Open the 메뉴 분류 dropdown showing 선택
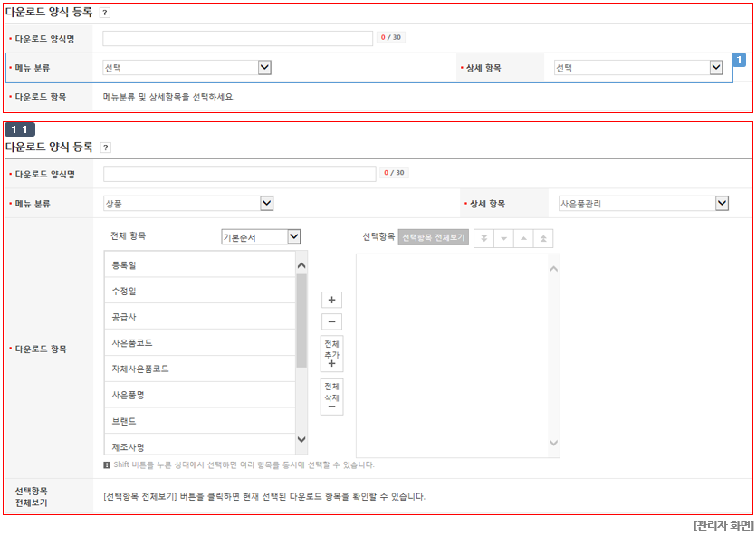 [x=187, y=68]
